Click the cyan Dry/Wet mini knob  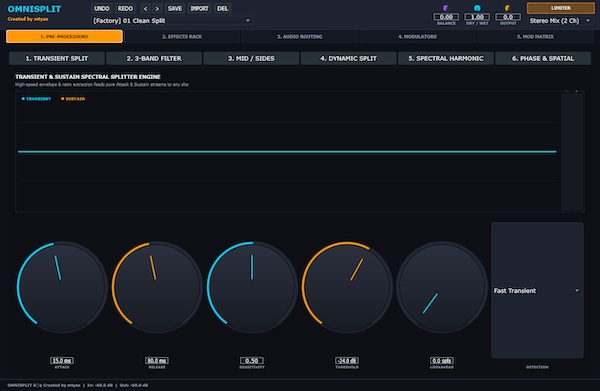click(x=477, y=8)
